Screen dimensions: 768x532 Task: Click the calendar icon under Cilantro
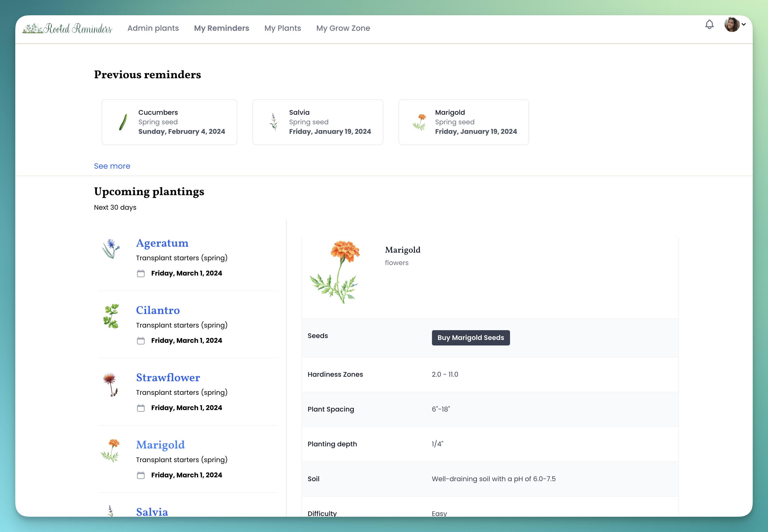141,341
